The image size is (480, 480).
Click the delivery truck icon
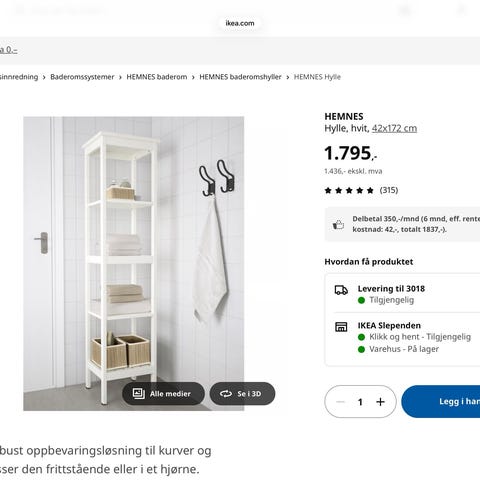coord(341,290)
